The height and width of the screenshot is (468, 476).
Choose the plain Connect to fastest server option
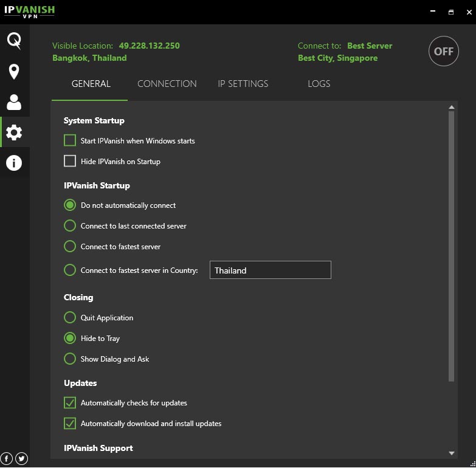[x=70, y=246]
